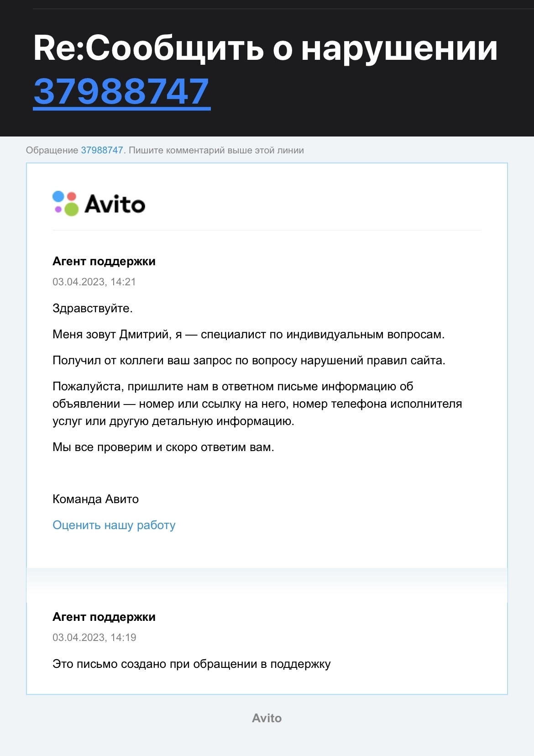Click the gray Avito footer text
534x756 pixels.
click(267, 718)
